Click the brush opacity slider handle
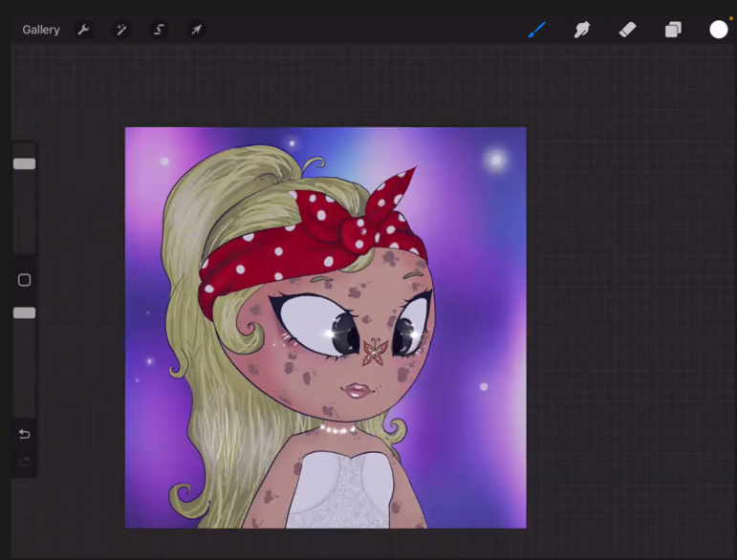The width and height of the screenshot is (737, 560). (x=25, y=312)
